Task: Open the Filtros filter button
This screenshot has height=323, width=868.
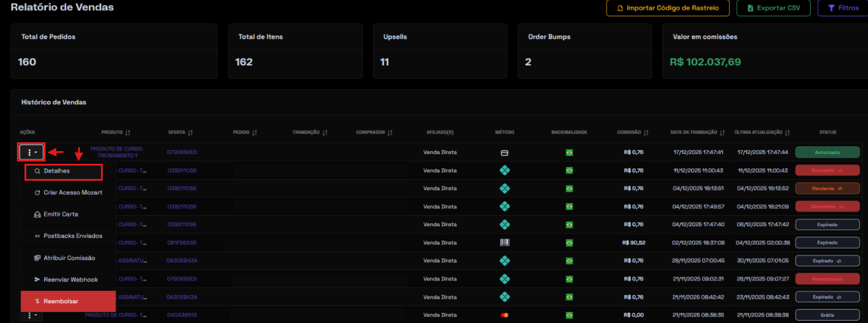Action: click(843, 8)
